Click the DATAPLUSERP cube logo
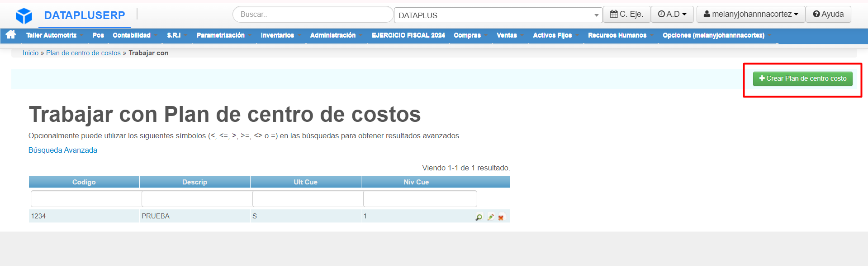 [x=24, y=16]
